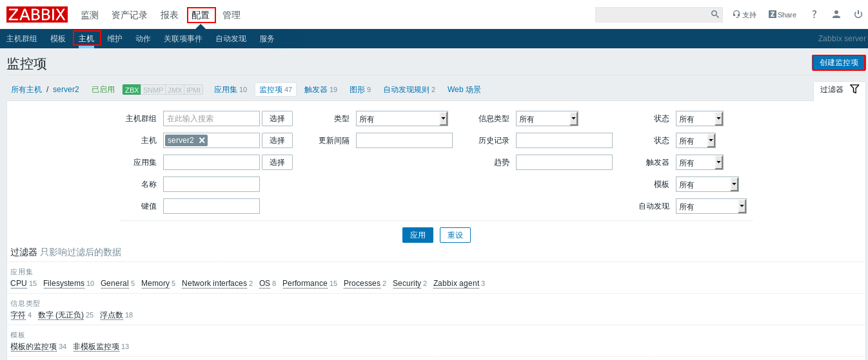The height and width of the screenshot is (360, 868).
Task: Go to 模板 submenu item
Action: tap(58, 39)
